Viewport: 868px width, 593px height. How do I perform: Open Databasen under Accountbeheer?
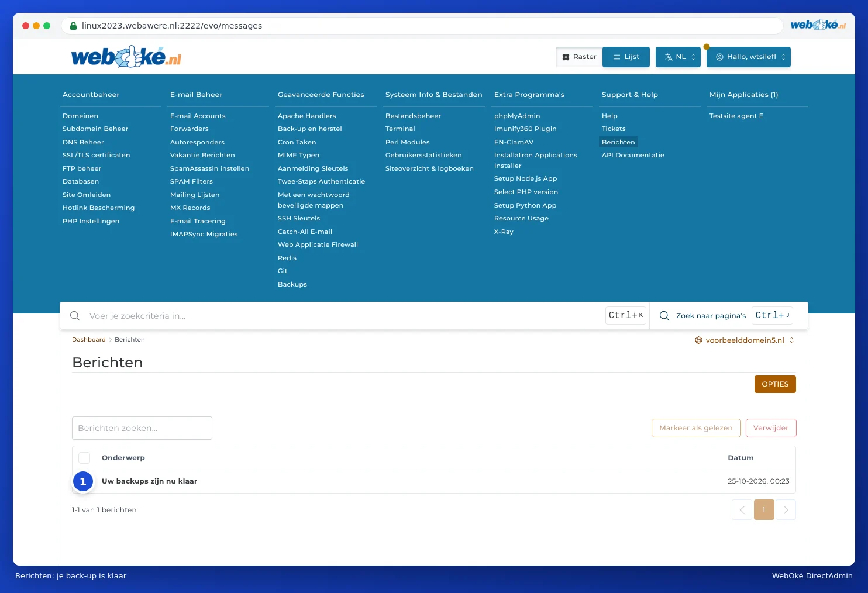click(x=81, y=181)
